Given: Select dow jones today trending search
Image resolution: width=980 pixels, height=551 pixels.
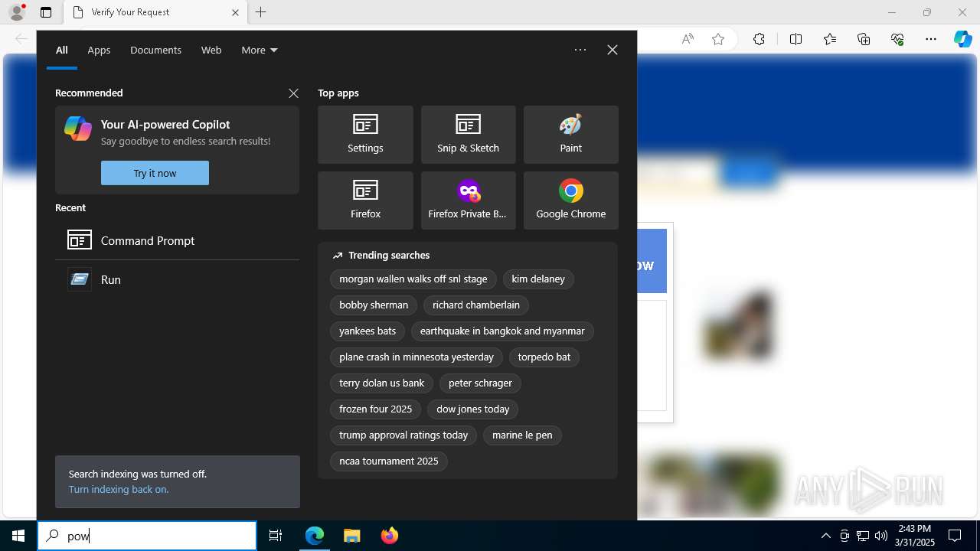Looking at the screenshot, I should click(473, 409).
